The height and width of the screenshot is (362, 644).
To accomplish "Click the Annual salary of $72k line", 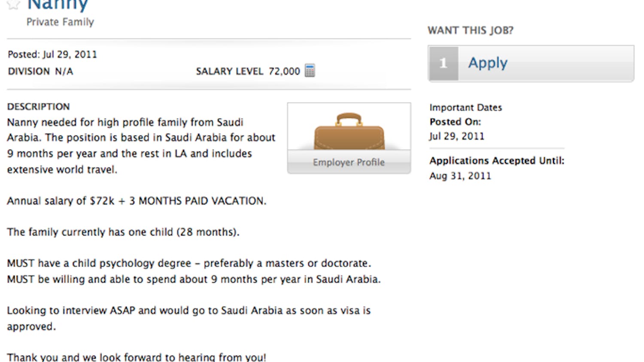I will (137, 201).
